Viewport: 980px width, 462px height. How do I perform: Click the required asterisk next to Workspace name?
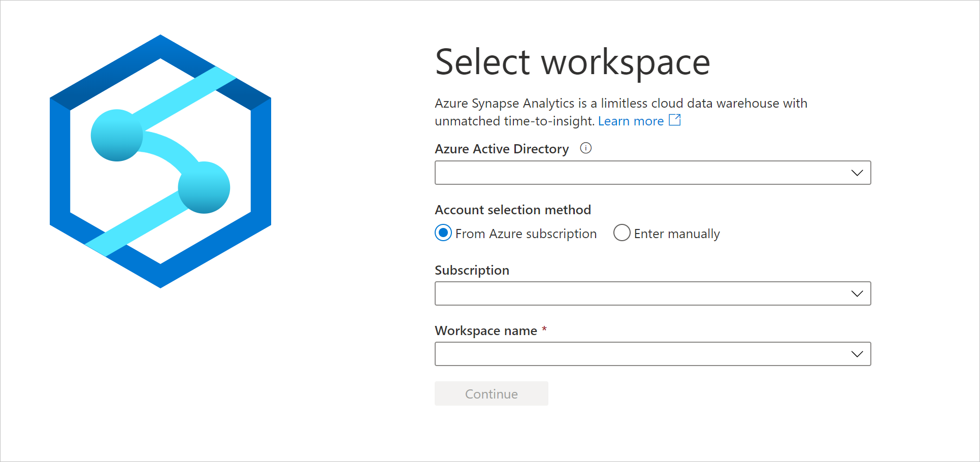pyautogui.click(x=545, y=329)
